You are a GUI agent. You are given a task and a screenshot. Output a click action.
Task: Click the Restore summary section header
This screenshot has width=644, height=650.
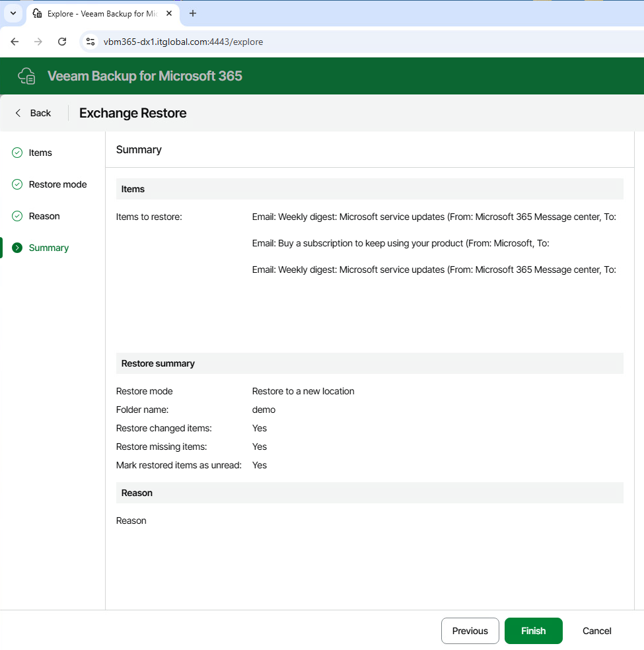370,363
